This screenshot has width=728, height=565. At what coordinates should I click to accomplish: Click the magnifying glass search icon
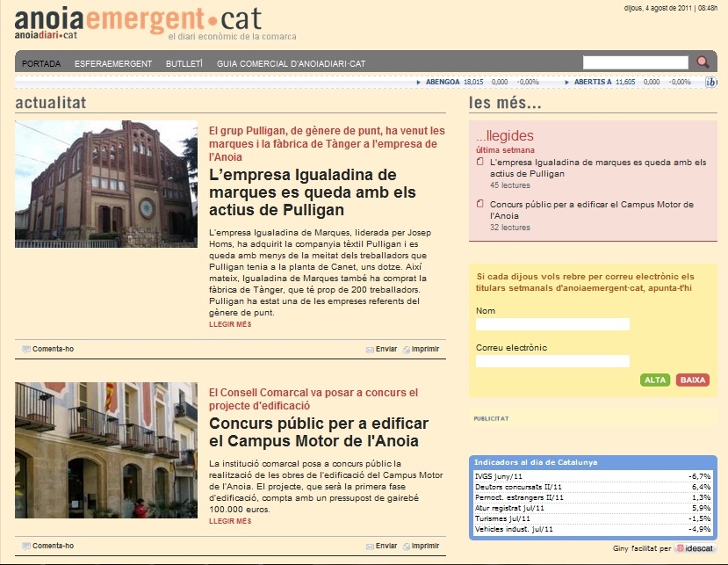click(703, 62)
